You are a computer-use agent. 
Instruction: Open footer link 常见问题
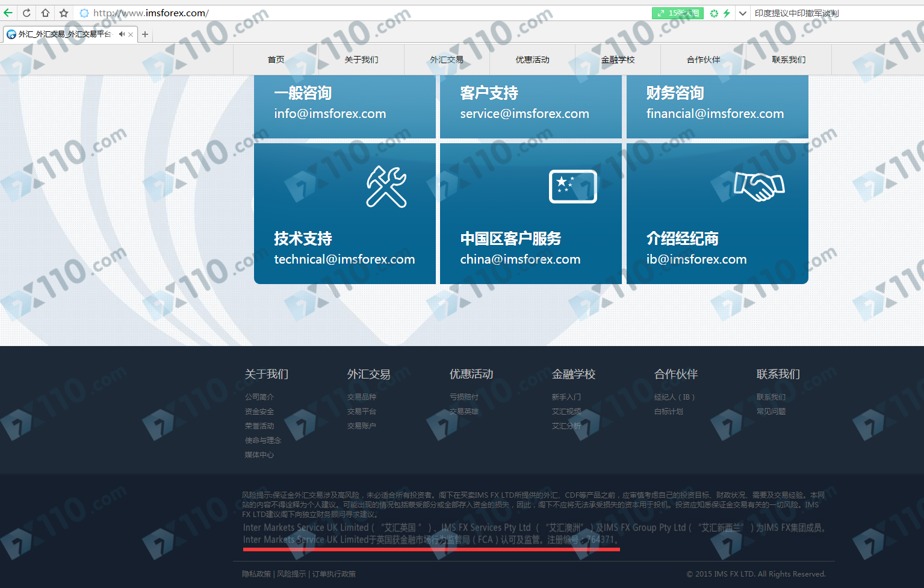[x=771, y=412]
